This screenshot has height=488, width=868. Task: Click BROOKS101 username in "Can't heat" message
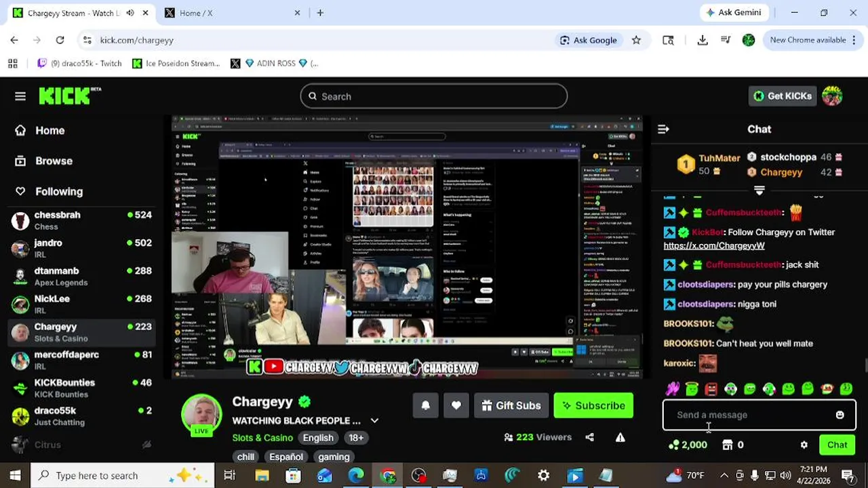tap(688, 344)
